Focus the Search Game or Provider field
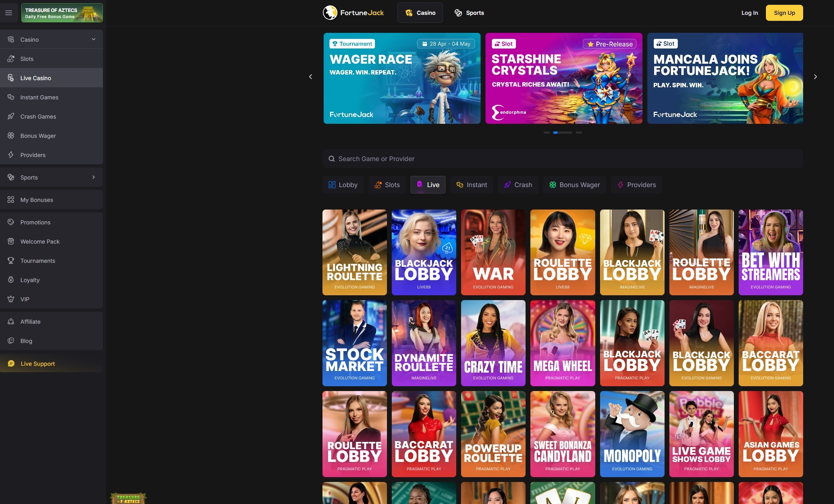This screenshot has height=504, width=834. coord(563,159)
